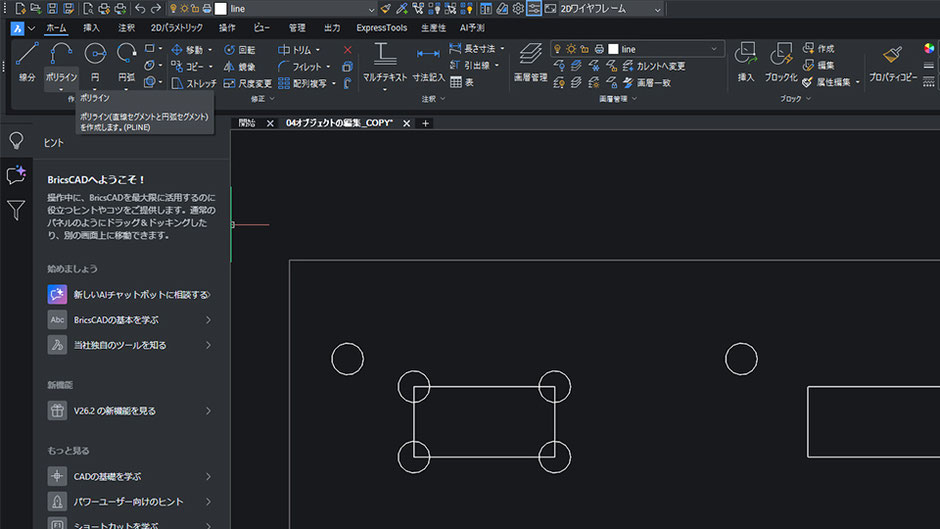940x529 pixels.
Task: Expand the 属性編集 dropdown arrow
Action: coord(857,82)
